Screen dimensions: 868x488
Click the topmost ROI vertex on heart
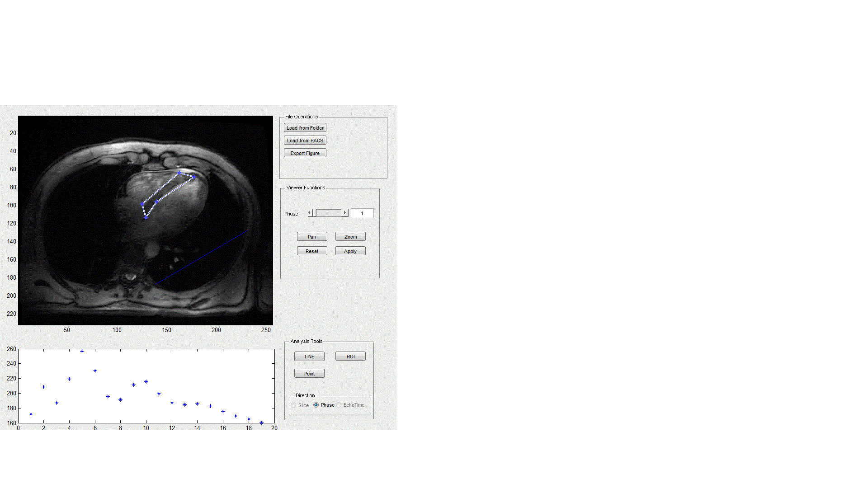[179, 173]
